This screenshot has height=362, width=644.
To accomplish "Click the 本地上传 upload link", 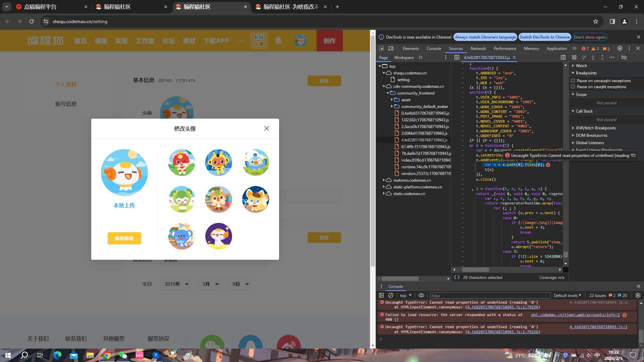I will 124,205.
